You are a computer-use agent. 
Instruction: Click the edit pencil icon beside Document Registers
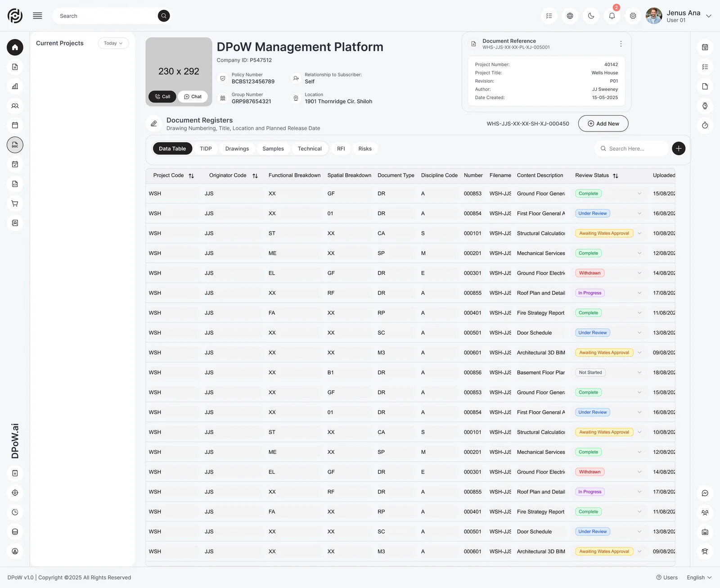click(154, 124)
